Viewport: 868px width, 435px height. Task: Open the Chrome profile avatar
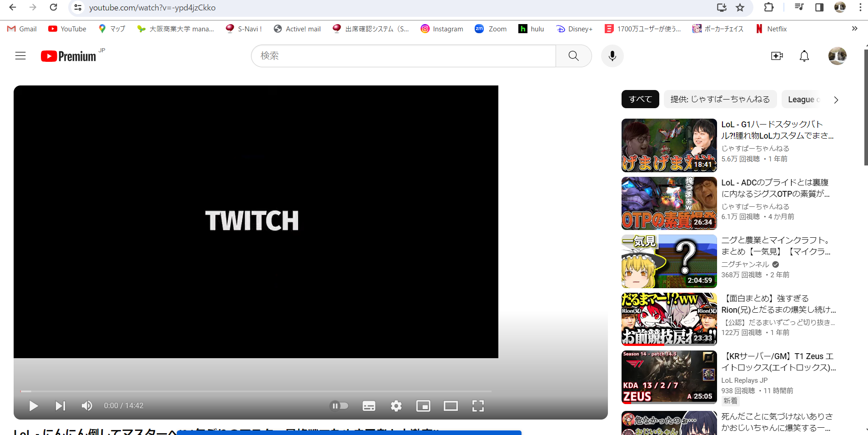[840, 7]
